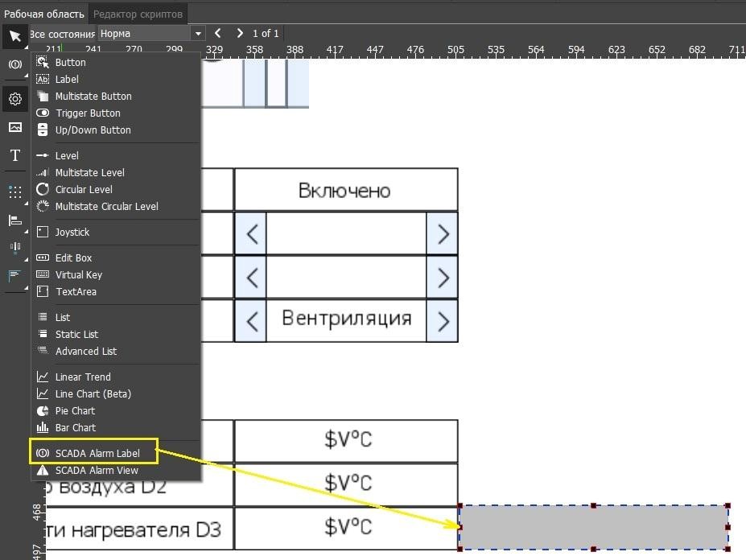Pick Up/Down Button from the widget list

tap(93, 130)
